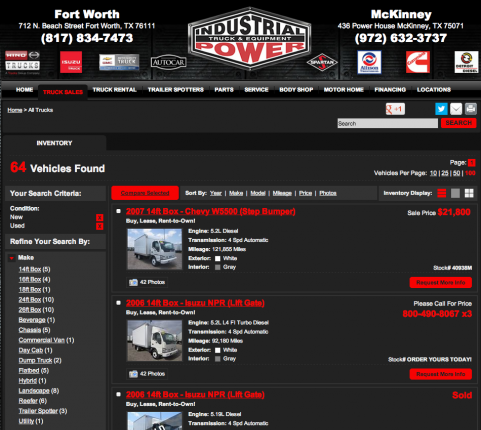Sort vehicles by Mileage

[282, 193]
